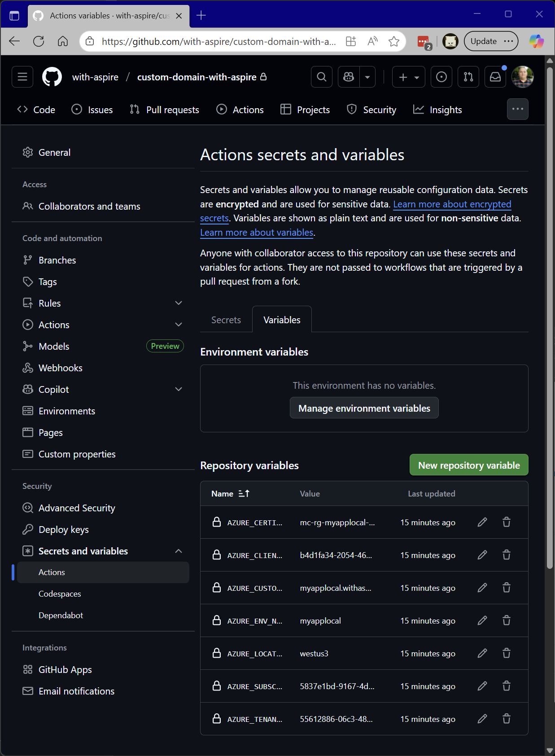
Task: Click the edit pencil for AZURE_CLIEN variable
Action: point(482,555)
